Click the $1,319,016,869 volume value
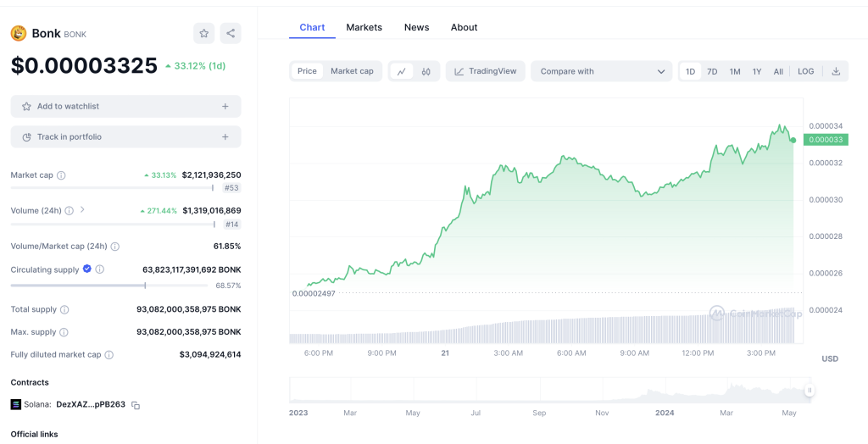 point(212,210)
